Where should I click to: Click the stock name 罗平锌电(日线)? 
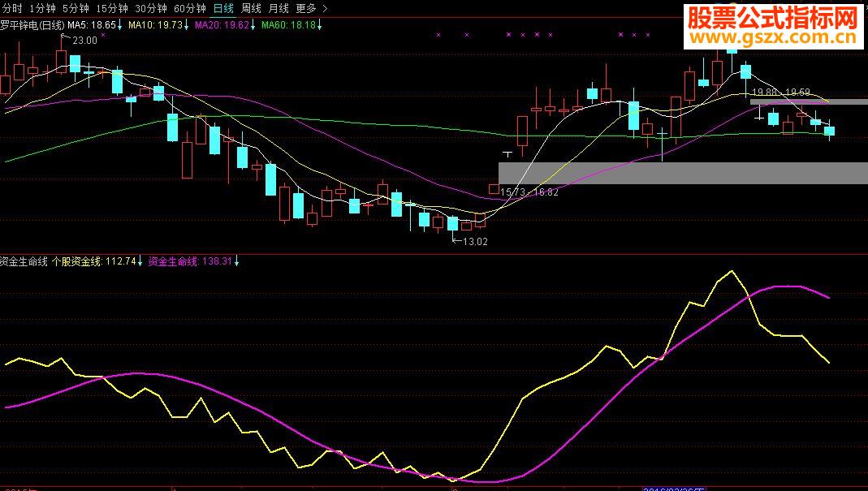coord(32,25)
